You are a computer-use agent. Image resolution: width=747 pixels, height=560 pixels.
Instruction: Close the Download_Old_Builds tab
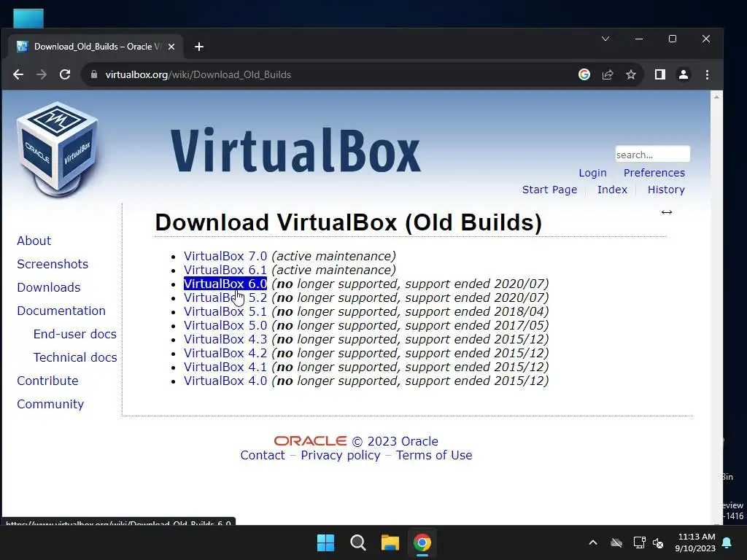(x=171, y=47)
